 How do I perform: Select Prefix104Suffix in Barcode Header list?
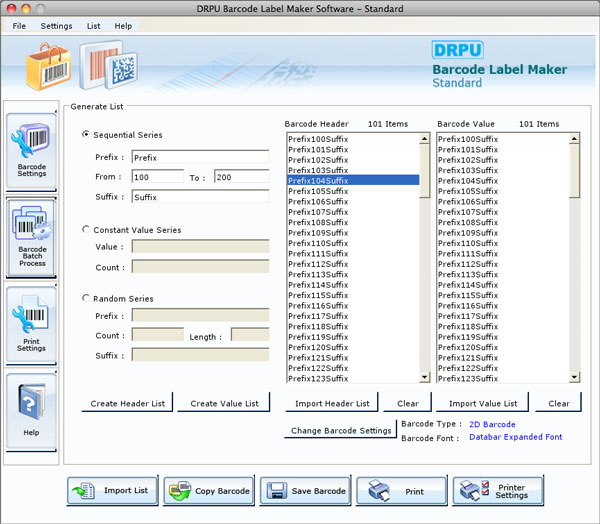point(353,180)
